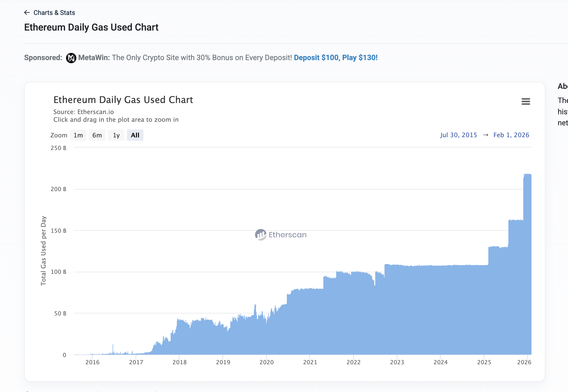Click the 2018 tick label on x-axis
Screen dimensions: 568x392
pos(179,362)
